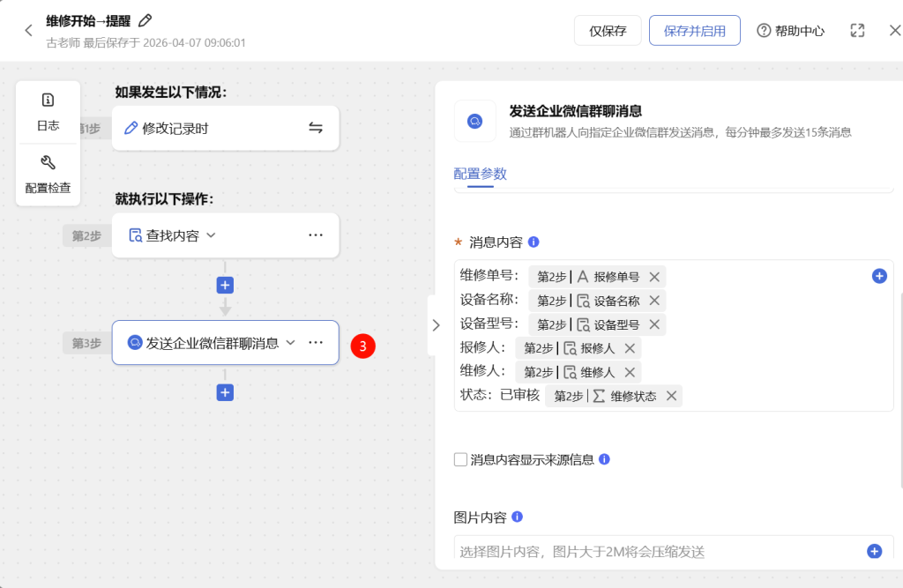Open the 日志 log panel

point(48,112)
